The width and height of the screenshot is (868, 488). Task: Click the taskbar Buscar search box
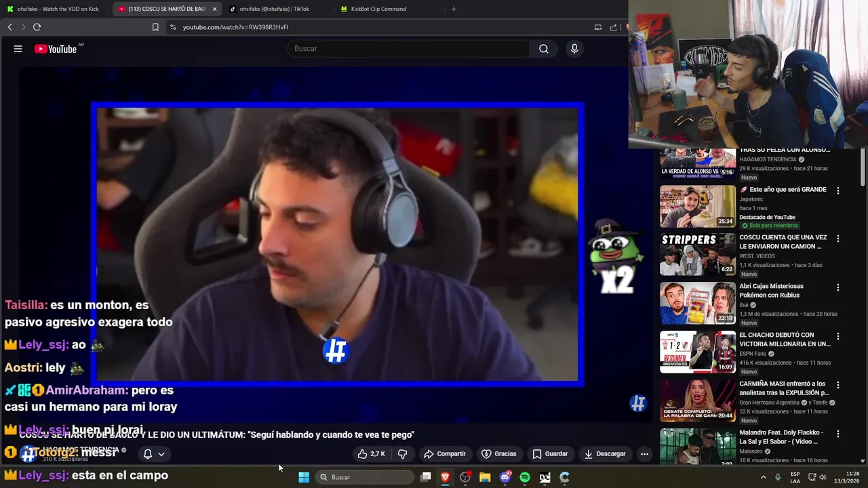point(365,477)
